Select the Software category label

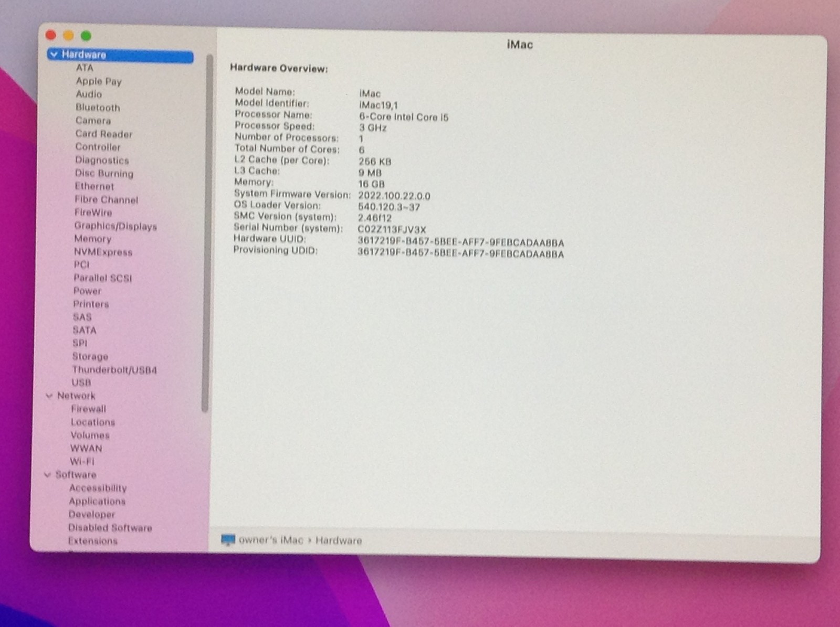coord(76,475)
